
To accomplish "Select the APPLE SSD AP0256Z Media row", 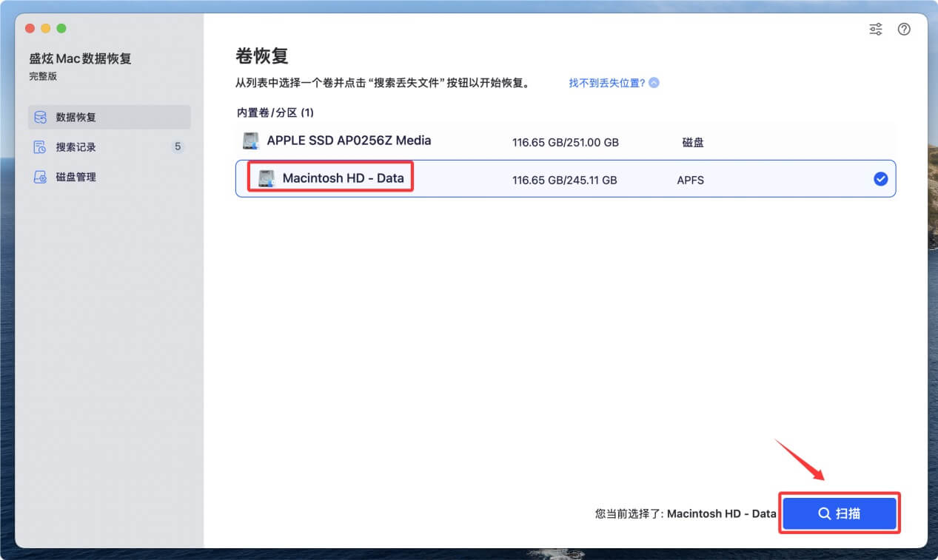I will pyautogui.click(x=444, y=141).
